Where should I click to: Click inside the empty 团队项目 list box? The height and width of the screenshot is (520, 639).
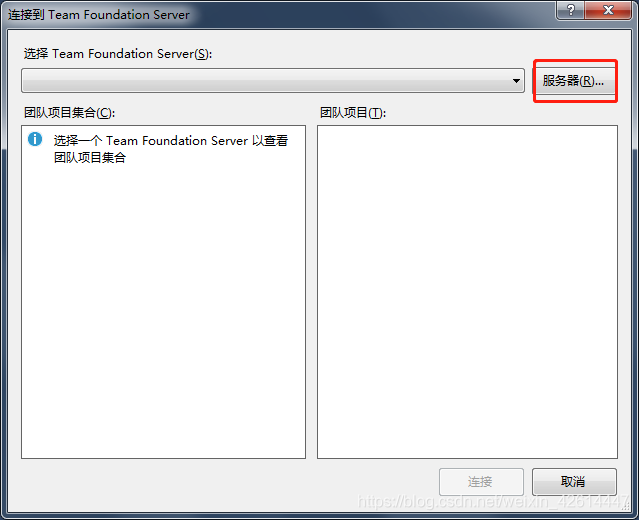(x=467, y=292)
